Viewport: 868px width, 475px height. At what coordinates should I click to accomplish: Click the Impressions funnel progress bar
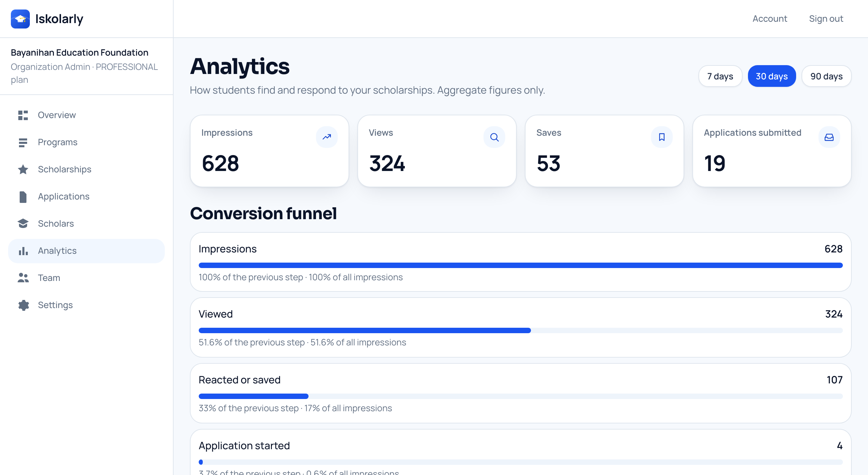[520, 265]
